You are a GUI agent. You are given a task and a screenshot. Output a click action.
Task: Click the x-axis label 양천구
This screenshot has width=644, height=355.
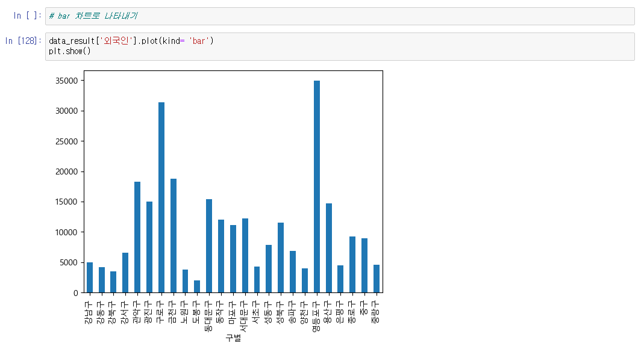click(304, 313)
